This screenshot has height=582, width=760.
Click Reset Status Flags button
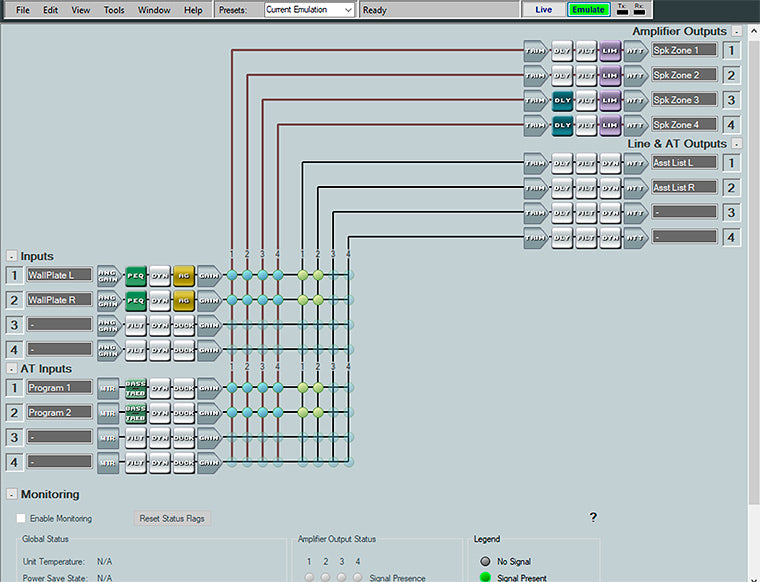click(172, 519)
